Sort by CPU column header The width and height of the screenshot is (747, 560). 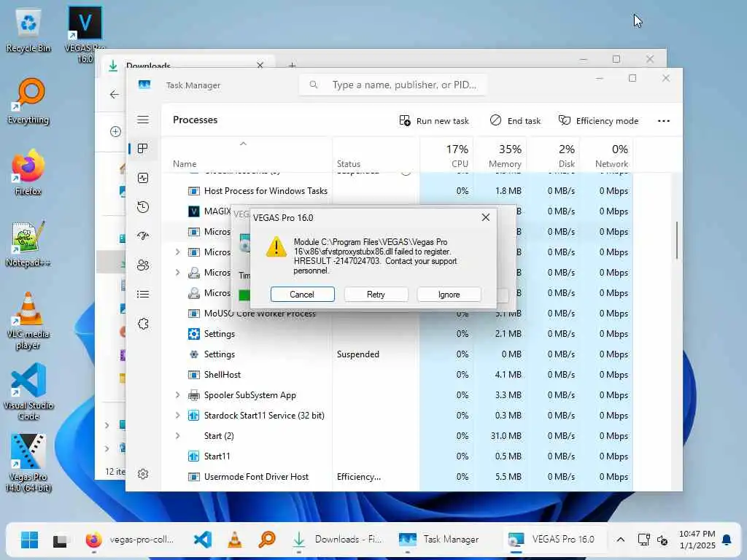click(447, 156)
